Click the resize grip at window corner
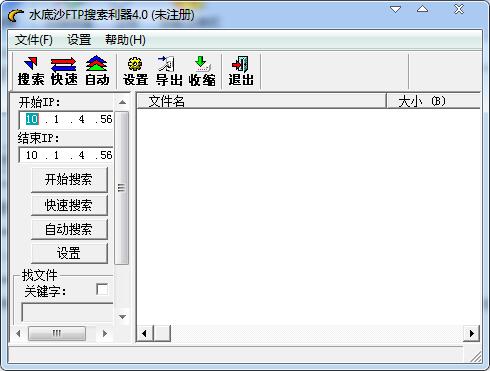Image resolution: width=490 pixels, height=371 pixels. 476,357
